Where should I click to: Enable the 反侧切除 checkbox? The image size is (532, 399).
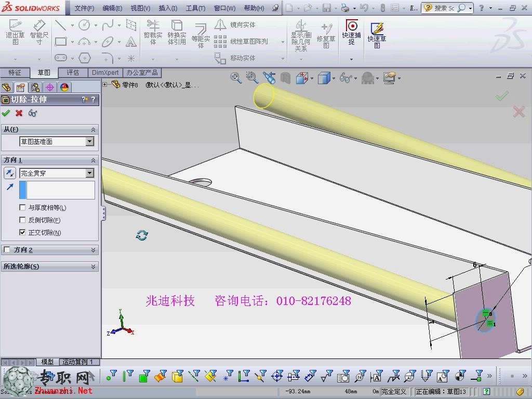(x=22, y=220)
